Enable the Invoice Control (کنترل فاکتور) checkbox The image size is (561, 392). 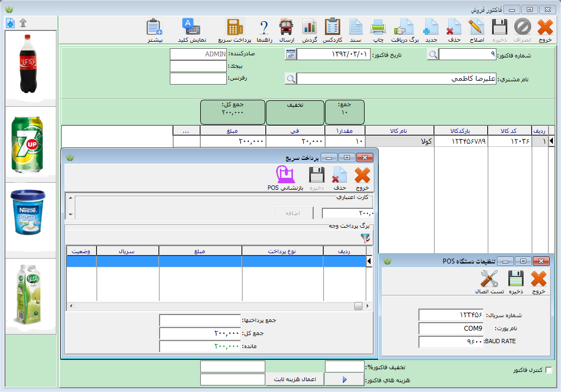click(x=549, y=370)
